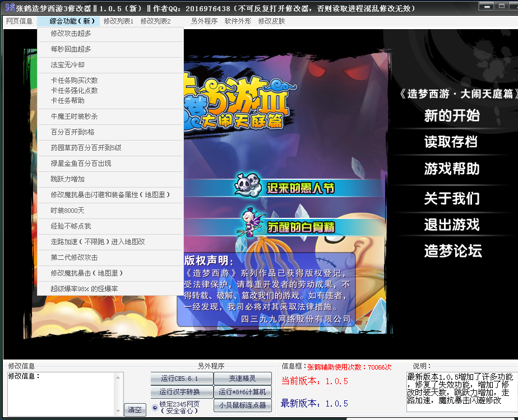The height and width of the screenshot is (420, 518).
Task: Select 每秒回血超多 menu entry
Action: 110,49
